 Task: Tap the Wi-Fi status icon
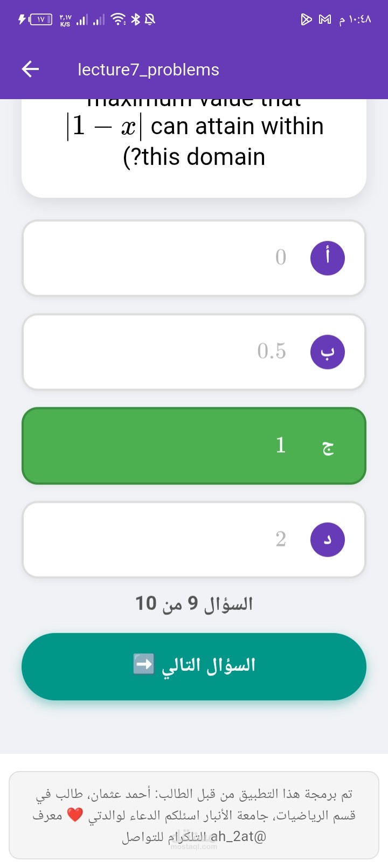tap(118, 19)
